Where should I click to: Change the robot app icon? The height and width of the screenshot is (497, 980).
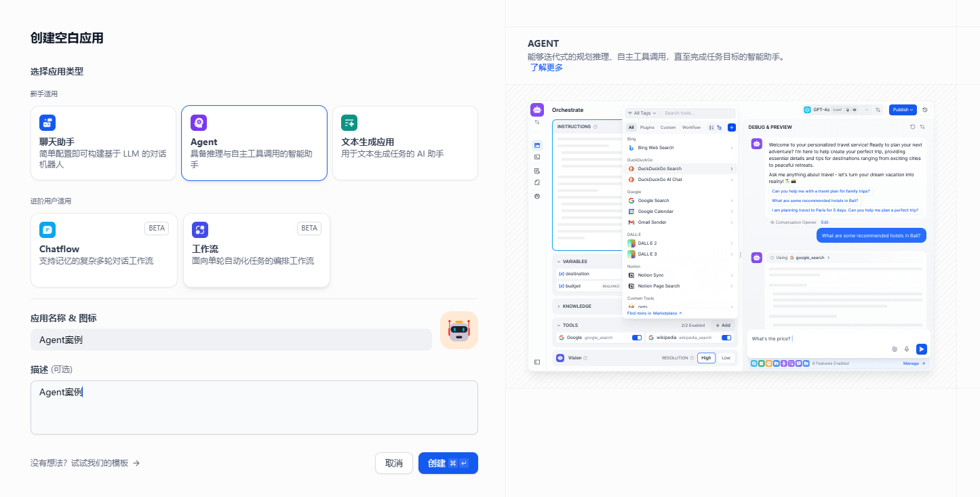point(459,330)
